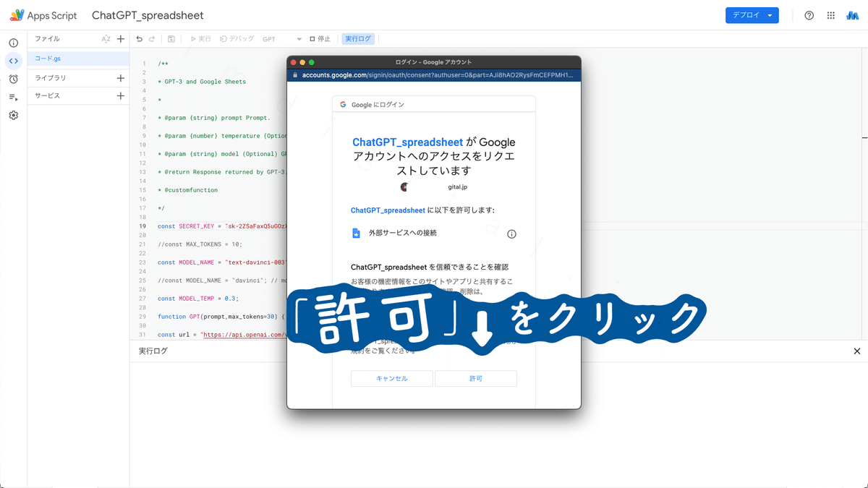Close the 実行ログ panel with X
The image size is (868, 488).
pos(857,351)
